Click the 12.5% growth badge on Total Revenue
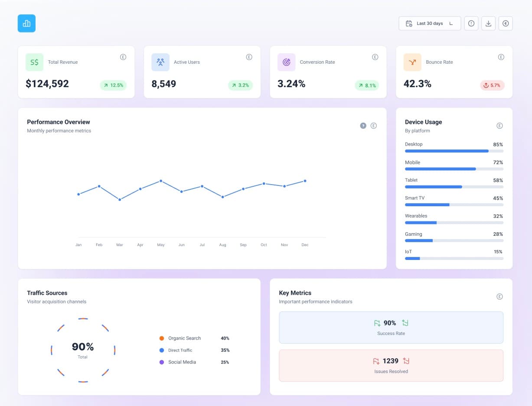532x406 pixels. pos(113,85)
